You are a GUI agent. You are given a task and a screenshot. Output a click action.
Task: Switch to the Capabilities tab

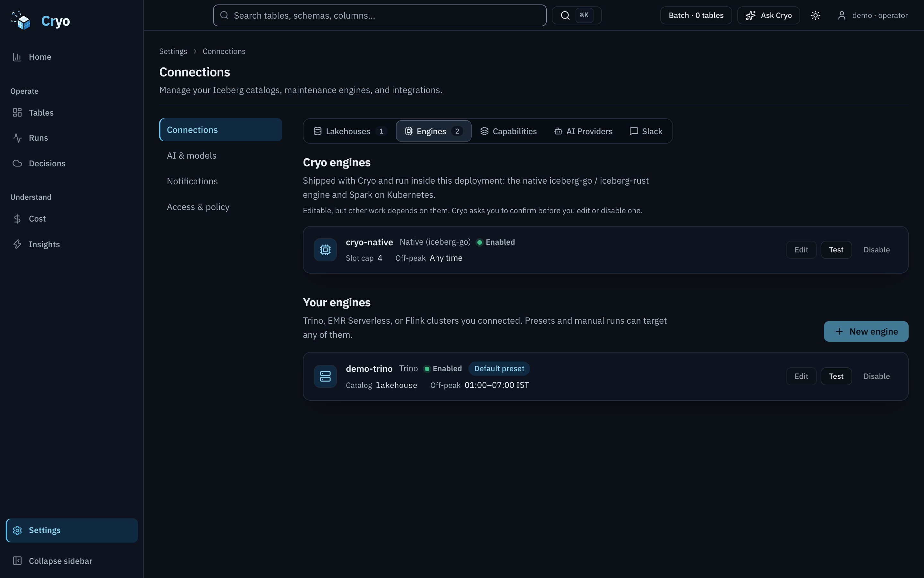(508, 131)
